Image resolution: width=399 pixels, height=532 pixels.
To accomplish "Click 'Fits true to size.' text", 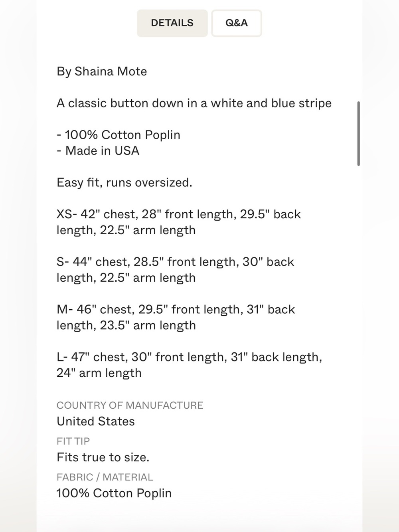I will point(103,457).
